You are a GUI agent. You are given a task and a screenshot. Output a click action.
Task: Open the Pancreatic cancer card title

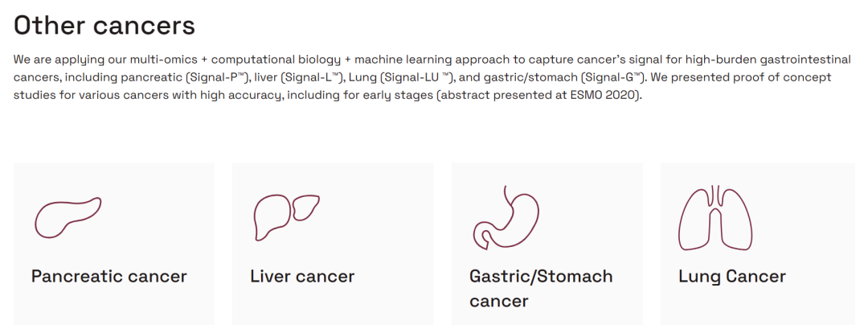point(108,277)
